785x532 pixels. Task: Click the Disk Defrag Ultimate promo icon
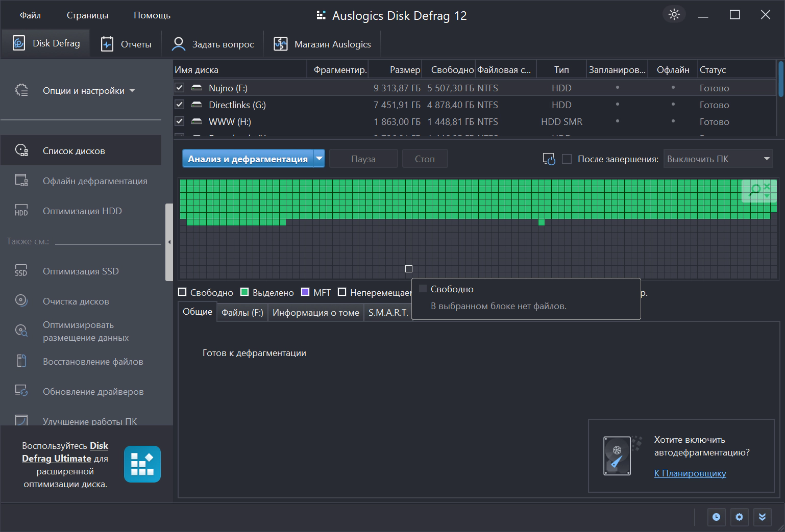click(142, 464)
